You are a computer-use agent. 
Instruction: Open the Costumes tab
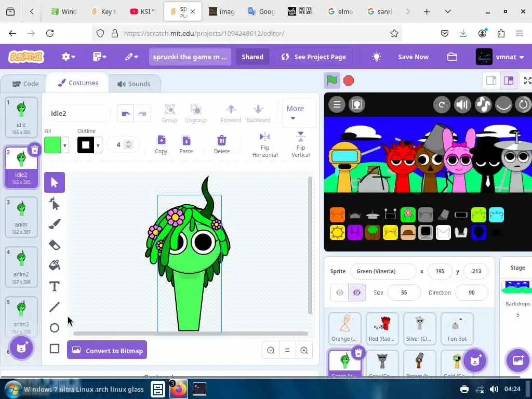pos(78,83)
